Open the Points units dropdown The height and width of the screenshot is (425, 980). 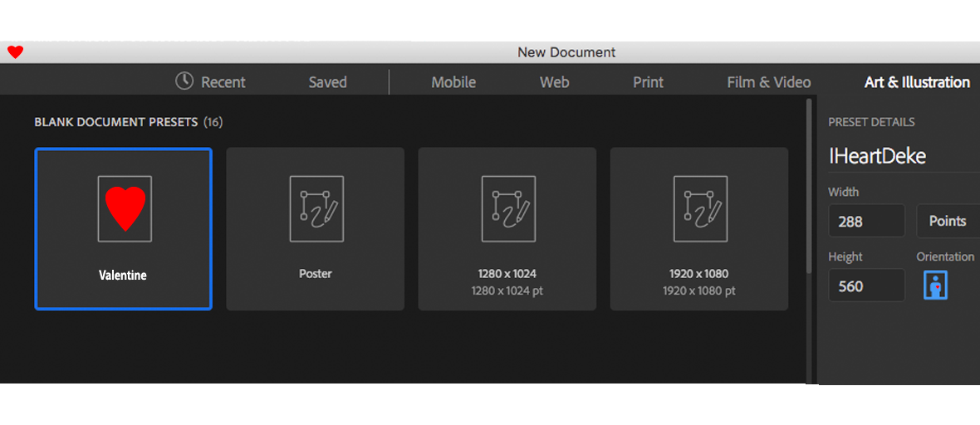tap(947, 221)
